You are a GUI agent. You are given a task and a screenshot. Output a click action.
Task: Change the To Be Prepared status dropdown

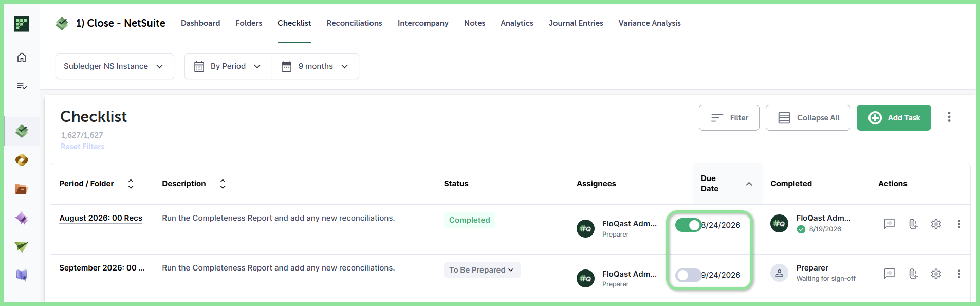(482, 270)
